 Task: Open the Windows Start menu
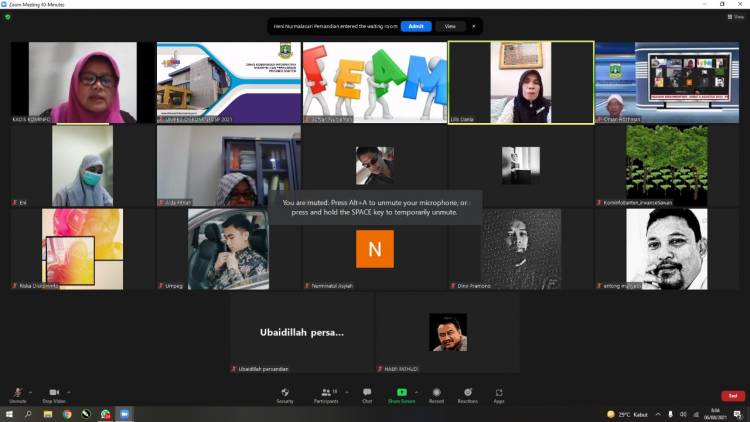click(9, 414)
